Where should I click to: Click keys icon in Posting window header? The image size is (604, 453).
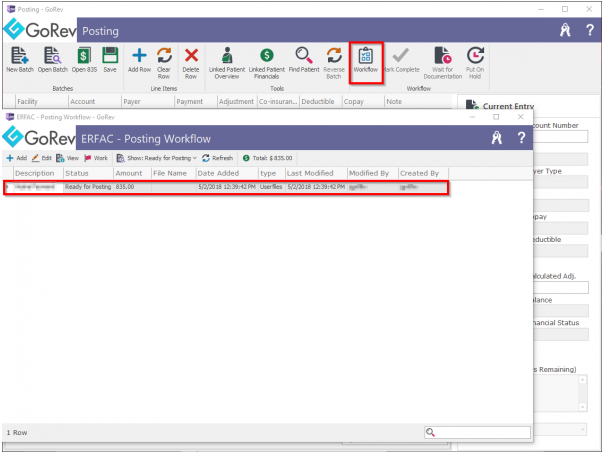click(x=565, y=30)
